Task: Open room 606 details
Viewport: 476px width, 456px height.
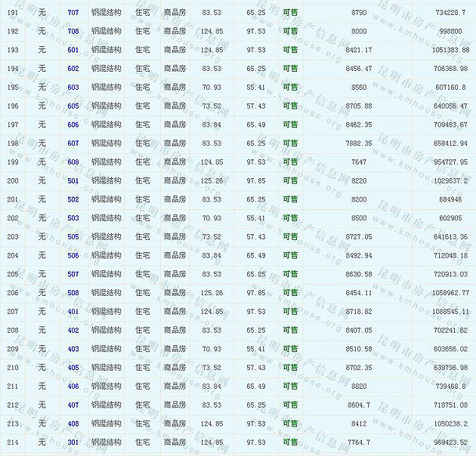Action: pyautogui.click(x=73, y=125)
